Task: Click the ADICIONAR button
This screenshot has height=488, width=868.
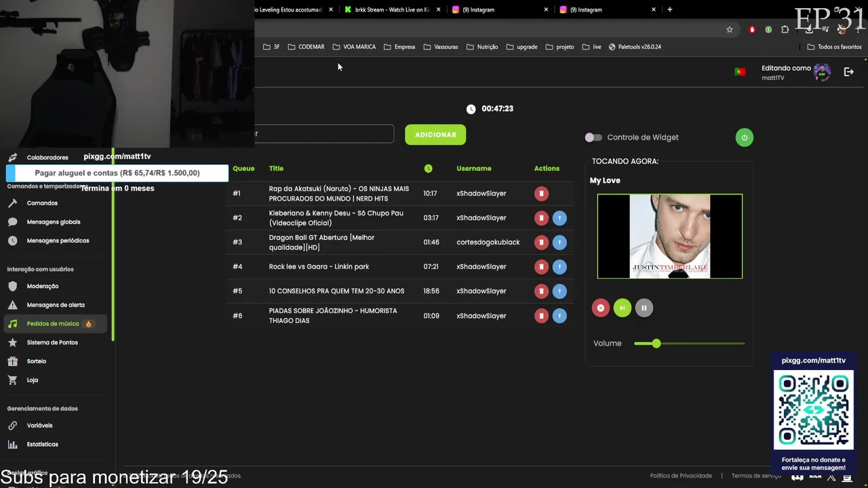Action: [435, 135]
